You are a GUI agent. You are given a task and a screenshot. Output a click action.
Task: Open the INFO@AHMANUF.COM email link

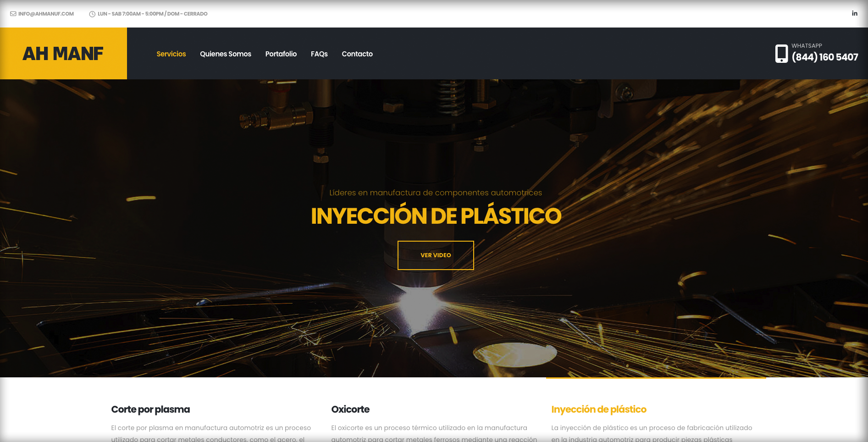pos(46,14)
